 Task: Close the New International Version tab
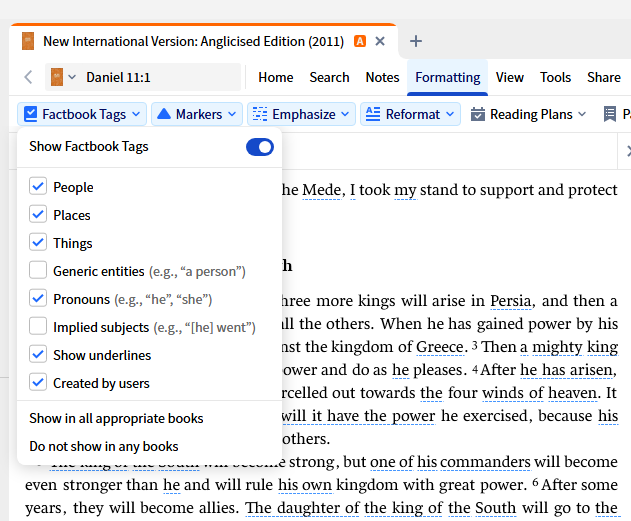tap(380, 41)
